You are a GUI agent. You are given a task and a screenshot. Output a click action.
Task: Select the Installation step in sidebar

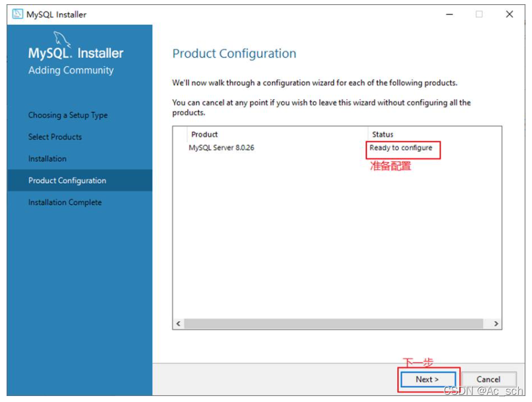(x=47, y=159)
